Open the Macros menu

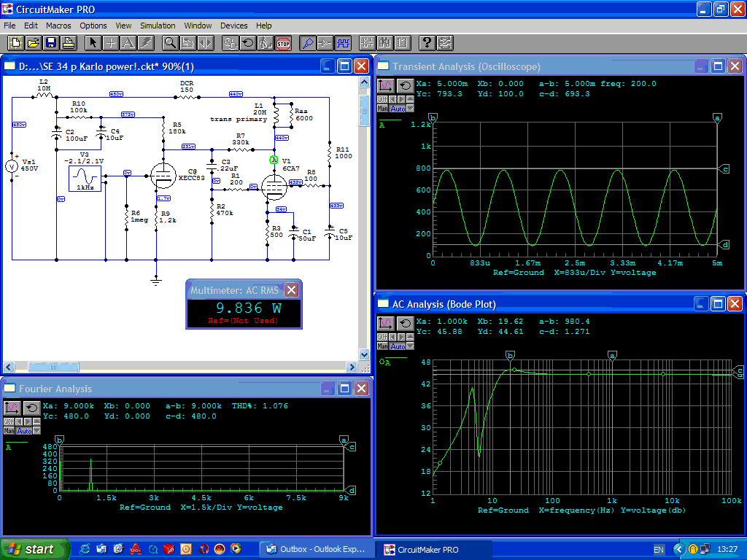coord(58,26)
